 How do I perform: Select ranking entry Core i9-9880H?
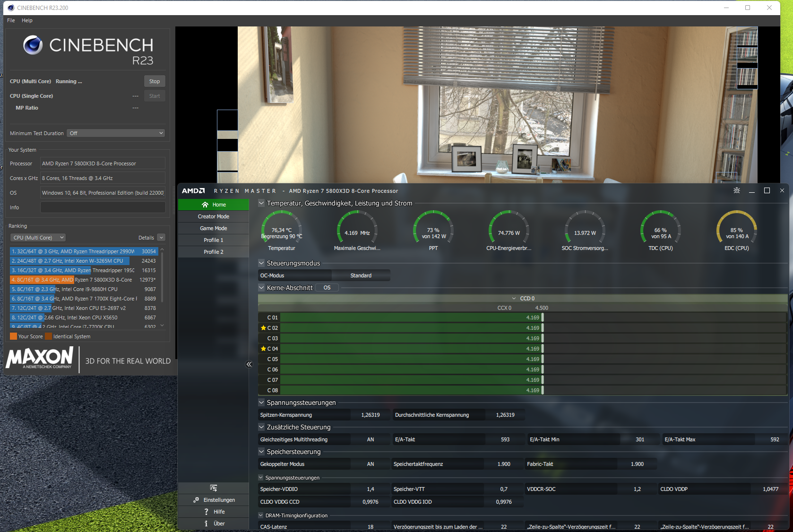[x=84, y=289]
